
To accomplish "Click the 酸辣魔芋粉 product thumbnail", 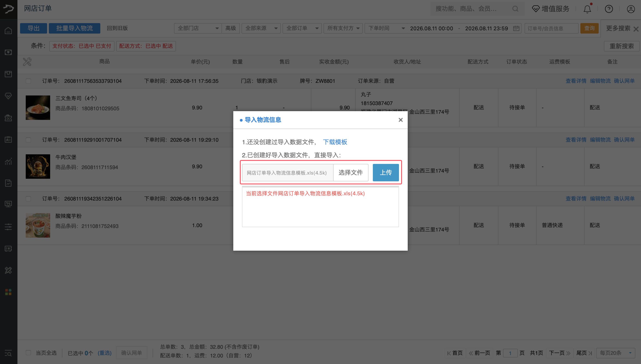I will click(x=38, y=225).
